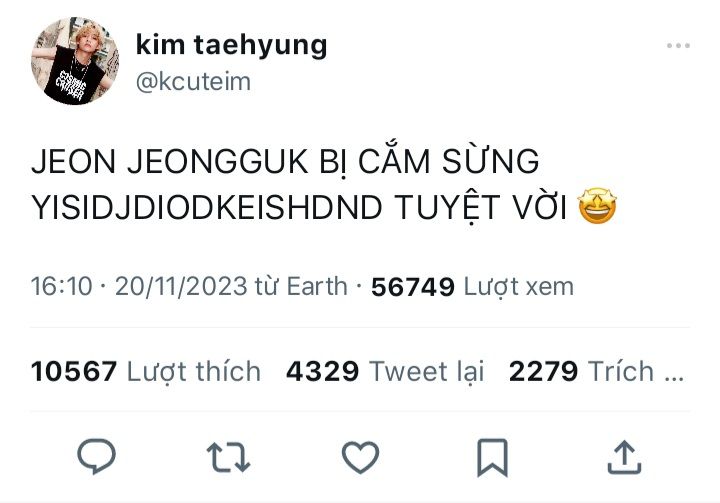Click the TUYỆT VỜI text in tweet
720x503 pixels.
480,207
